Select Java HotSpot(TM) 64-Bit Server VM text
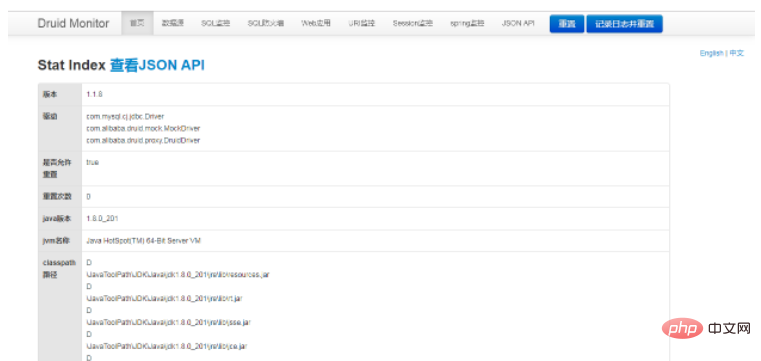This screenshot has width=761, height=361. 144,241
